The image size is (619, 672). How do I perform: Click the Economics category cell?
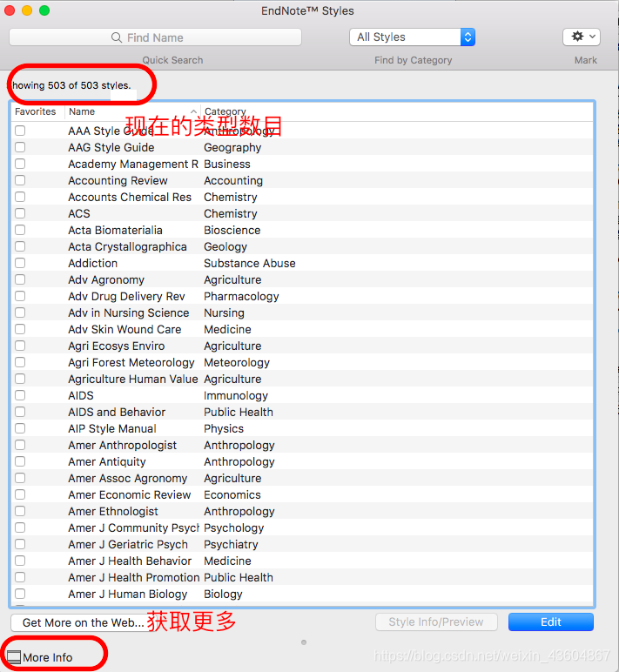click(232, 494)
